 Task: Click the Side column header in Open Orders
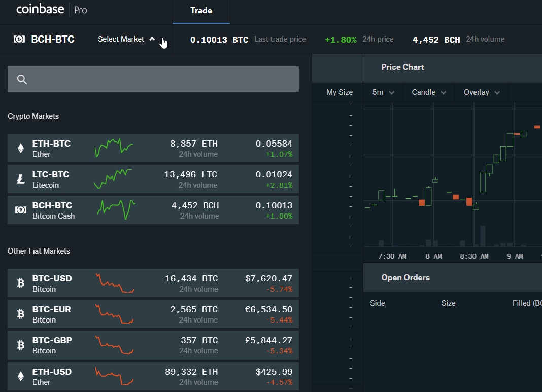pos(378,303)
